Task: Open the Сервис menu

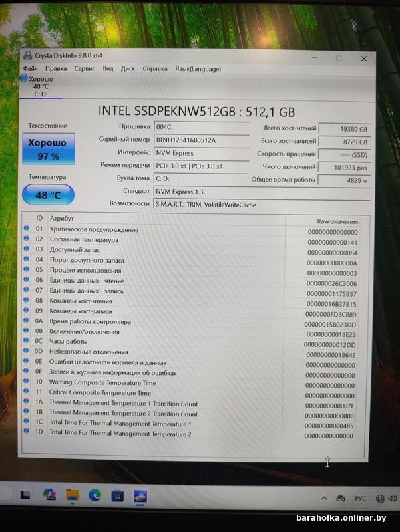Action: pos(85,69)
